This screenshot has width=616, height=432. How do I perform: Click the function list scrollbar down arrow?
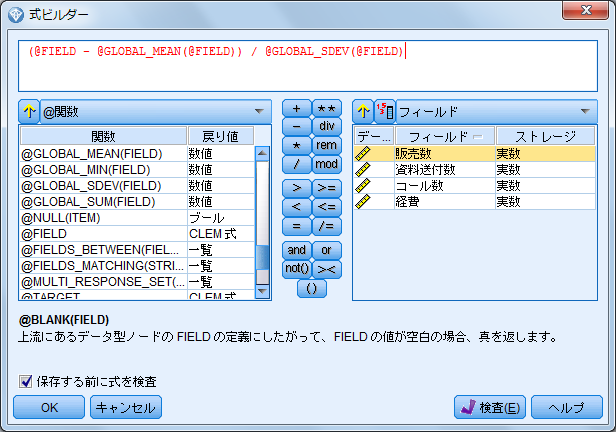(x=262, y=291)
